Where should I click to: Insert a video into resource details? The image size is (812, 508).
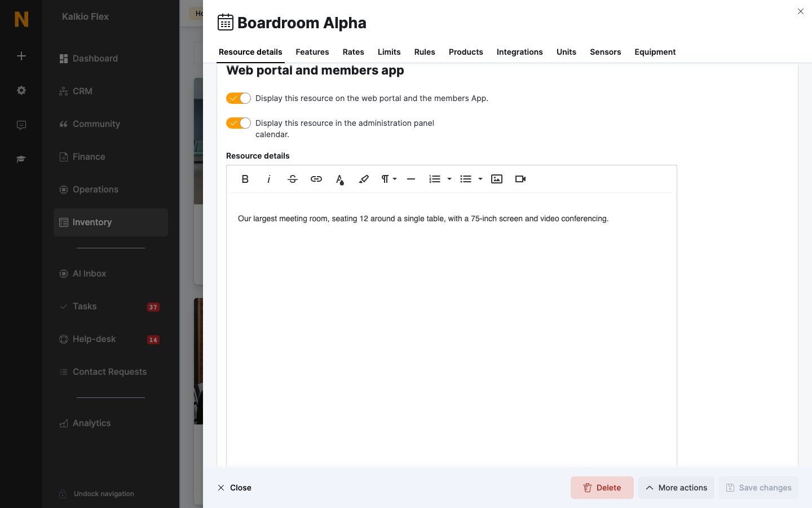click(520, 179)
